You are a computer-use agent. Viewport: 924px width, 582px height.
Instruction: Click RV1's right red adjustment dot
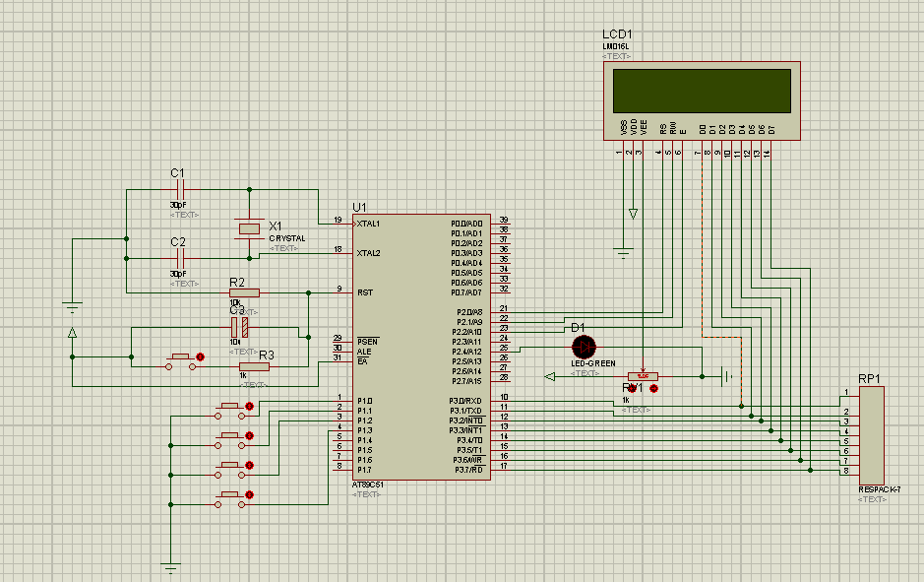pyautogui.click(x=653, y=389)
